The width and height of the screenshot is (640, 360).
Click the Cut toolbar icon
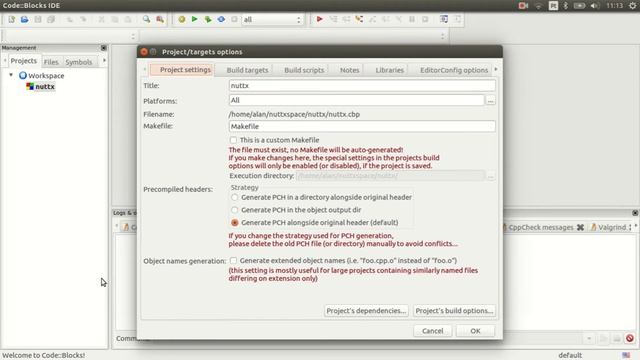tap(101, 19)
